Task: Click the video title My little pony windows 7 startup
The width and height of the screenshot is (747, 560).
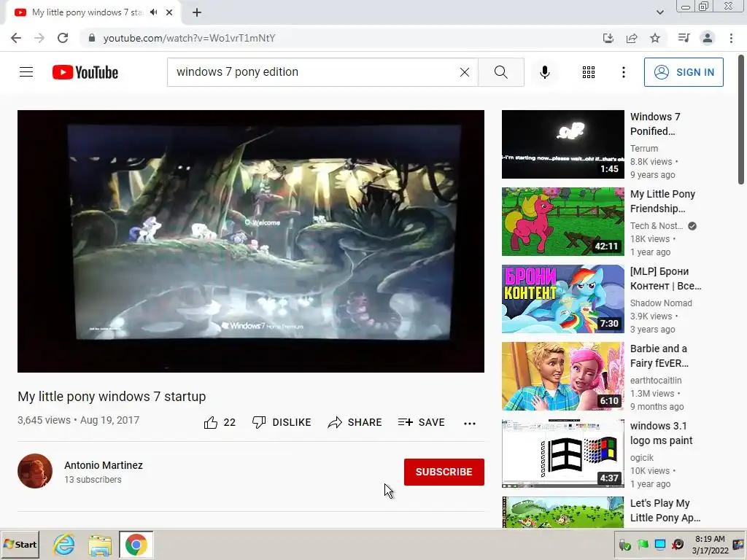Action: point(112,397)
